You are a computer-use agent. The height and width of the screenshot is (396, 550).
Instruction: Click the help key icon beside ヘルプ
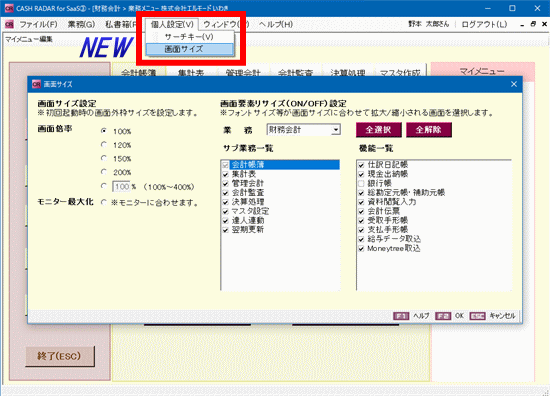click(401, 316)
